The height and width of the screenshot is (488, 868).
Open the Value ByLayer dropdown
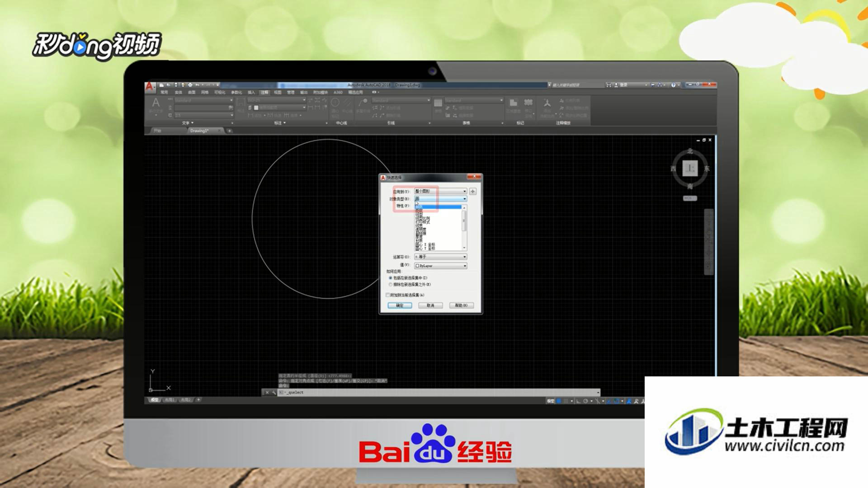(x=441, y=266)
